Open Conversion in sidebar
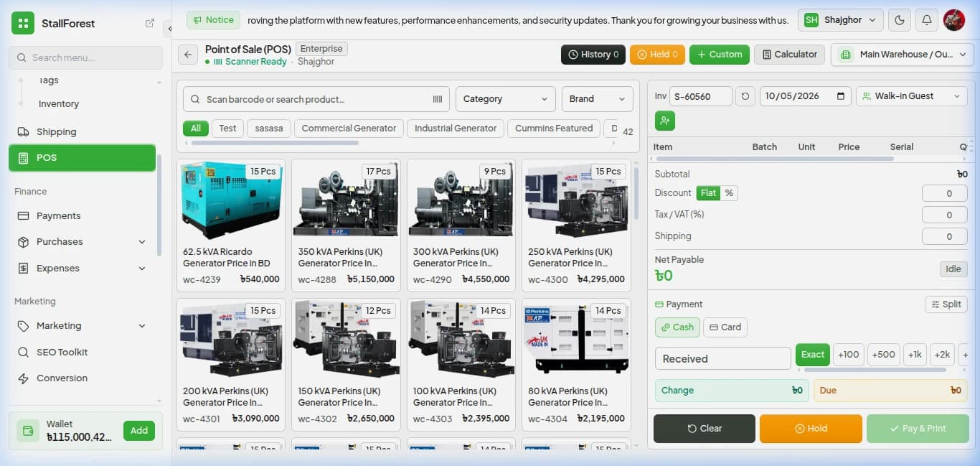 [x=82, y=378]
